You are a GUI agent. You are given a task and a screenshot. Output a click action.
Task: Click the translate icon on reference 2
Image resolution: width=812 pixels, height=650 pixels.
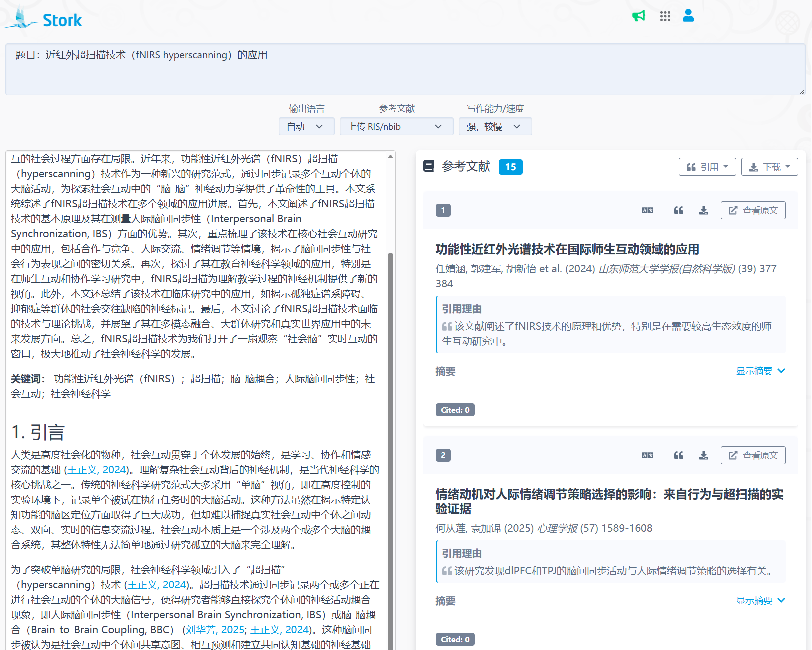pos(648,455)
